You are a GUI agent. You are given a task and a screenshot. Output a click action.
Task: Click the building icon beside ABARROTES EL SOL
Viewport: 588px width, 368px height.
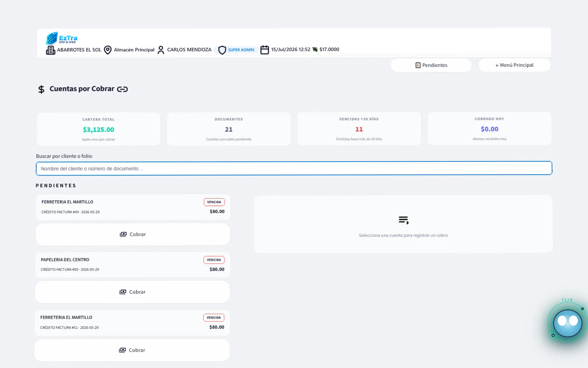50,50
